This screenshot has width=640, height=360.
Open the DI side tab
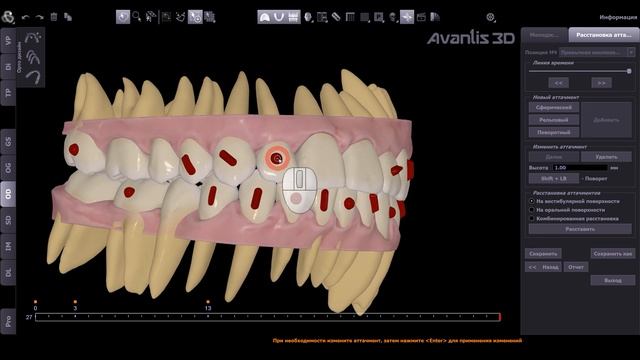click(x=8, y=67)
